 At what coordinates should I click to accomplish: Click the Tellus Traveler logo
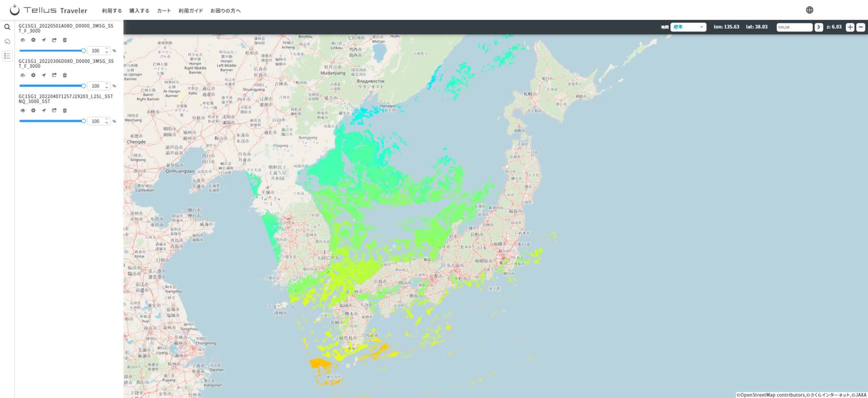coord(48,10)
